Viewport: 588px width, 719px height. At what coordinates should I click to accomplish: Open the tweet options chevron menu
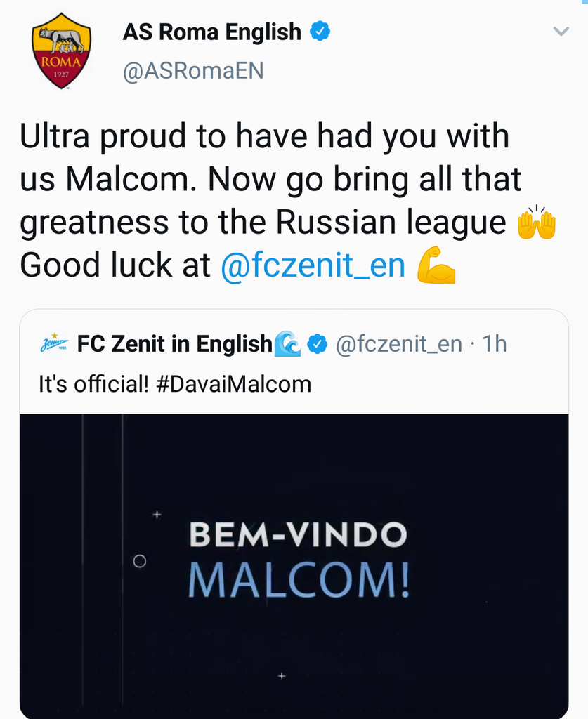[560, 32]
